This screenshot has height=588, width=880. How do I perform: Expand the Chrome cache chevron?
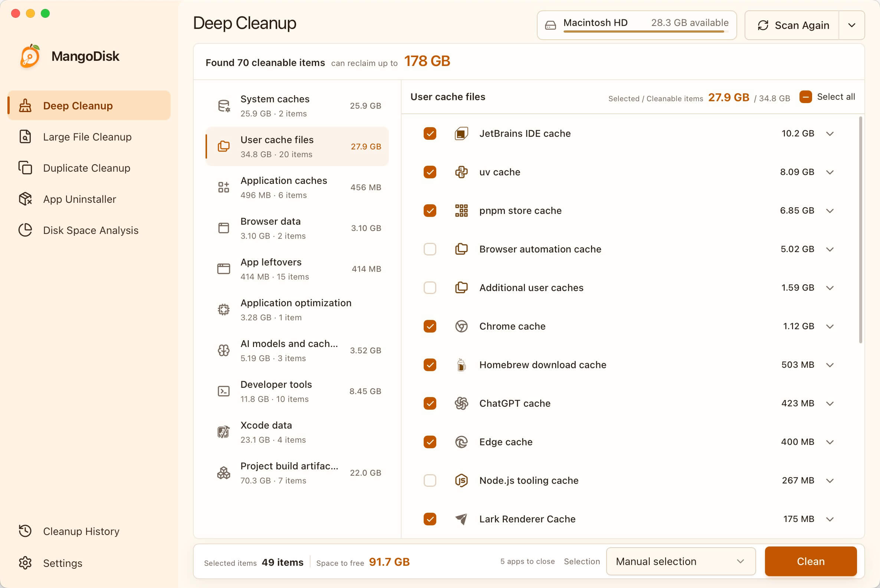click(830, 327)
